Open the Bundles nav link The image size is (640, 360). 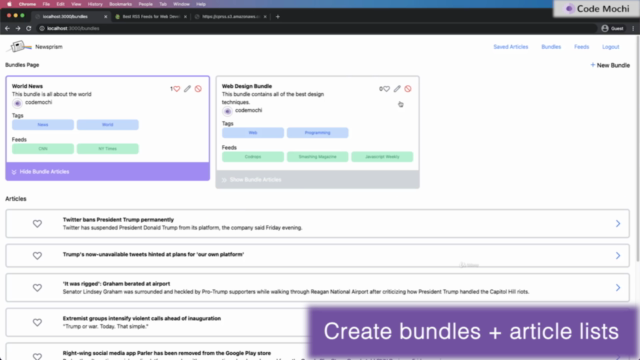click(x=551, y=47)
